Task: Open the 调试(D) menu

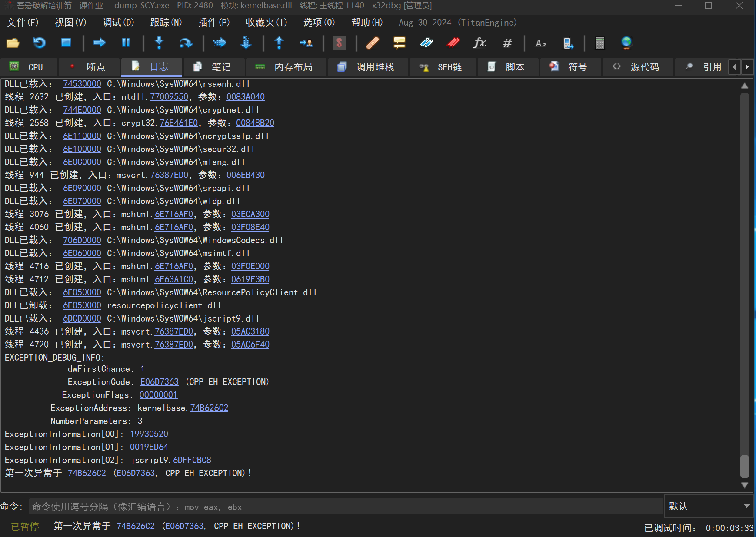Action: click(x=118, y=23)
